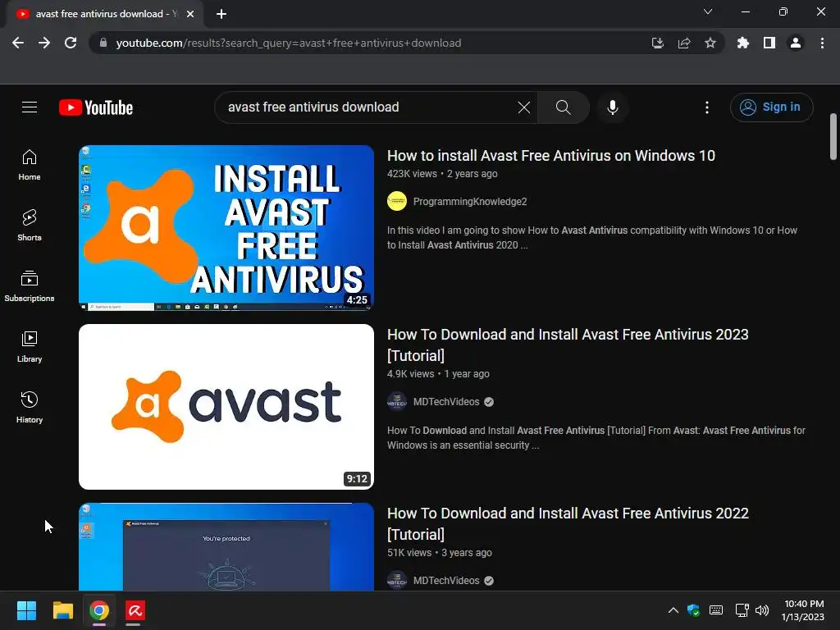Click the address bar URL
Screen dimensions: 840x630
pyautogui.click(x=289, y=43)
